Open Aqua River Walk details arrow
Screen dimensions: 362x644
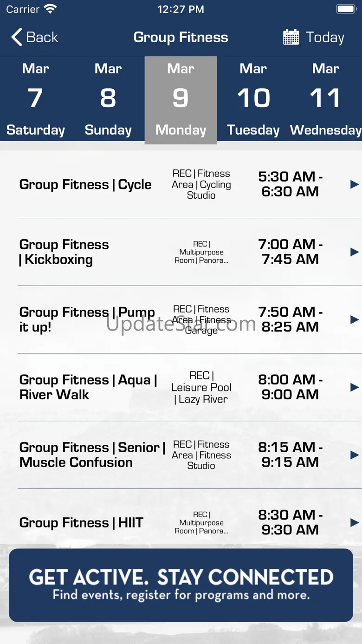(355, 387)
